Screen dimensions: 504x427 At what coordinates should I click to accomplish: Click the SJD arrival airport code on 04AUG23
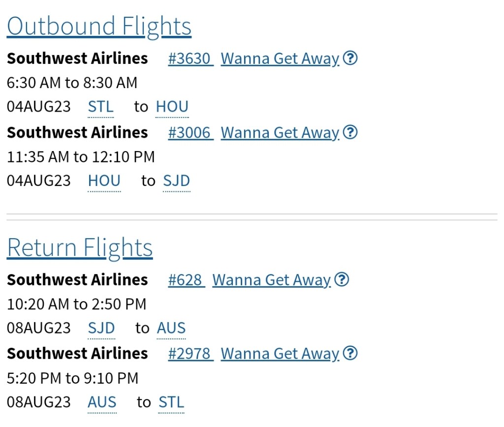pos(176,181)
